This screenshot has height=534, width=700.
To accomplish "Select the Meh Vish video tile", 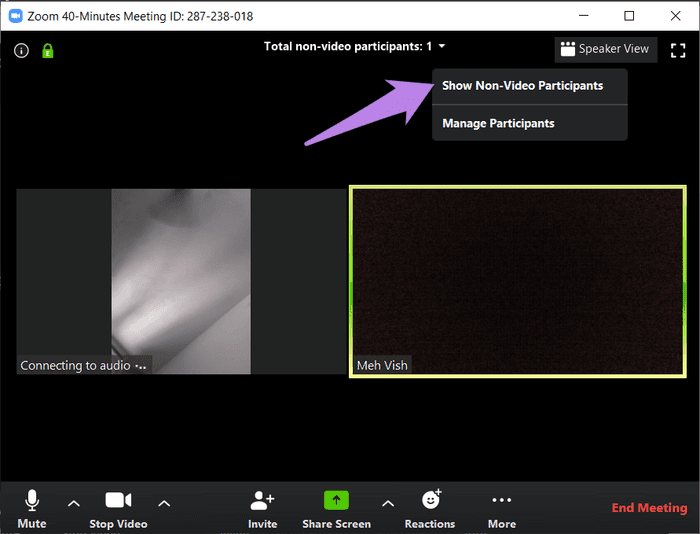I will [x=518, y=280].
